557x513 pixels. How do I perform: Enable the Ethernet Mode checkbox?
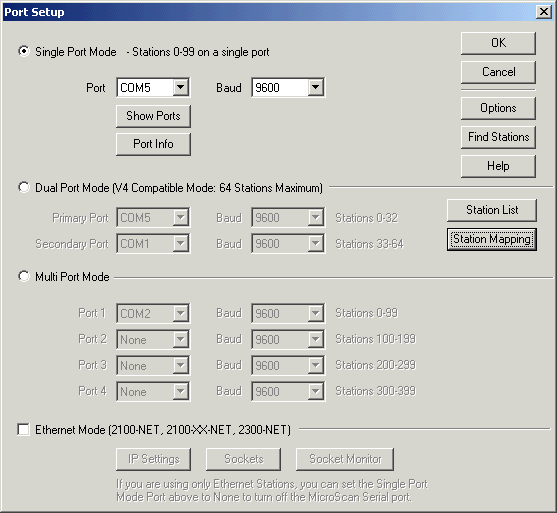click(x=23, y=430)
